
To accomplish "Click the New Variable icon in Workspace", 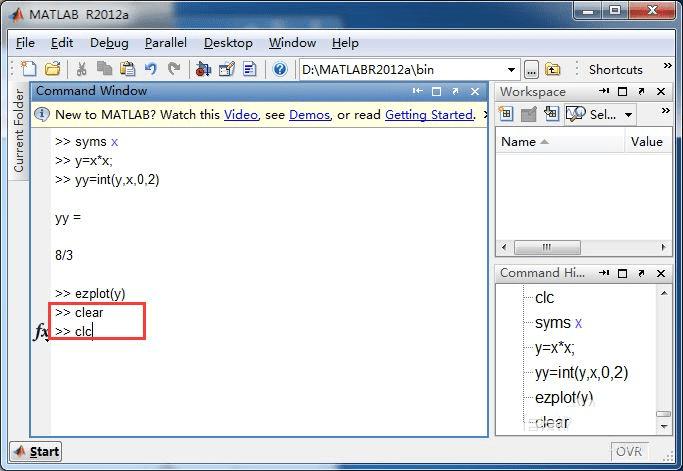I will pyautogui.click(x=506, y=114).
